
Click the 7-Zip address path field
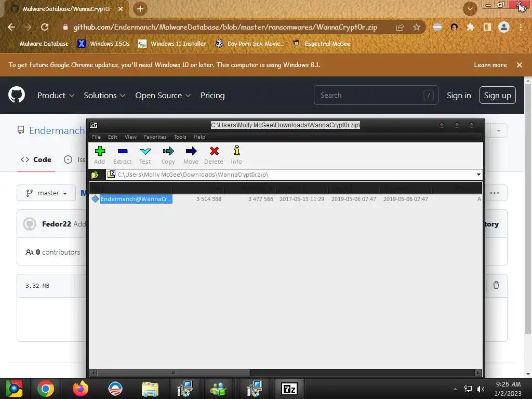coord(294,175)
